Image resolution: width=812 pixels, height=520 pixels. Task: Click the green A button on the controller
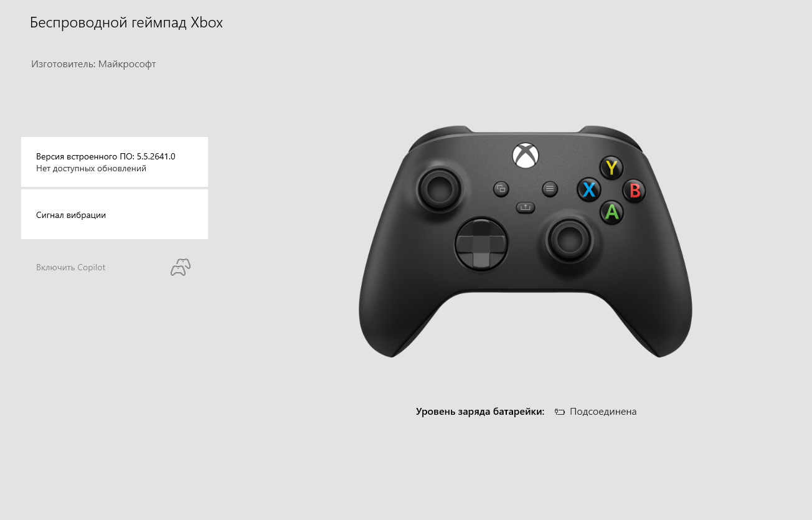[612, 212]
